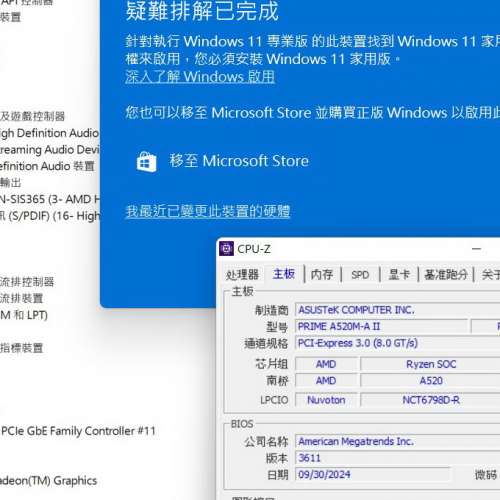Open the 深入了解 Windows 啟用 link

(200, 77)
